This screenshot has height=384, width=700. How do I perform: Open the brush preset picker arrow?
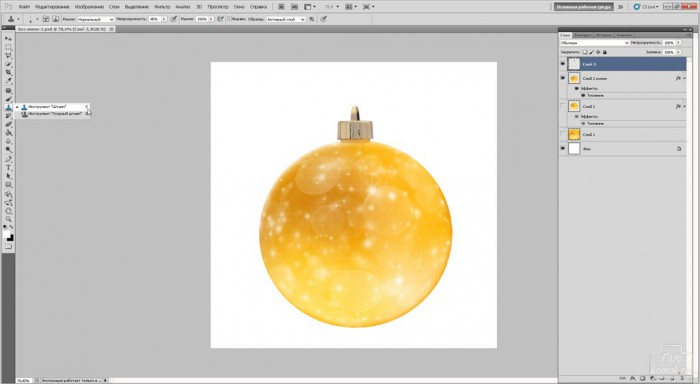coord(38,19)
